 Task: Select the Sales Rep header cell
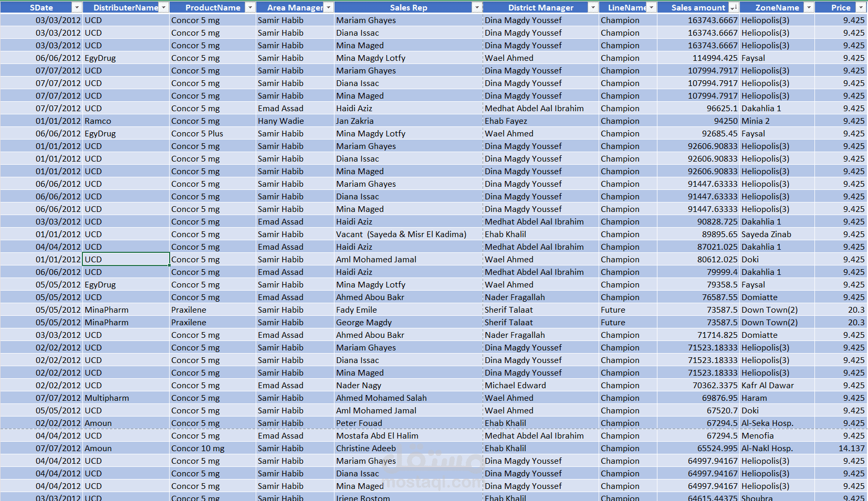409,7
